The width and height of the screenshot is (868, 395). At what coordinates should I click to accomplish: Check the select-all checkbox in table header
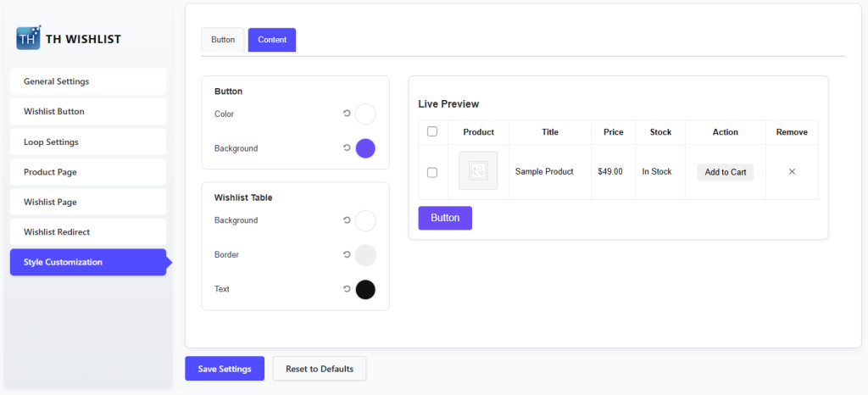[x=432, y=131]
